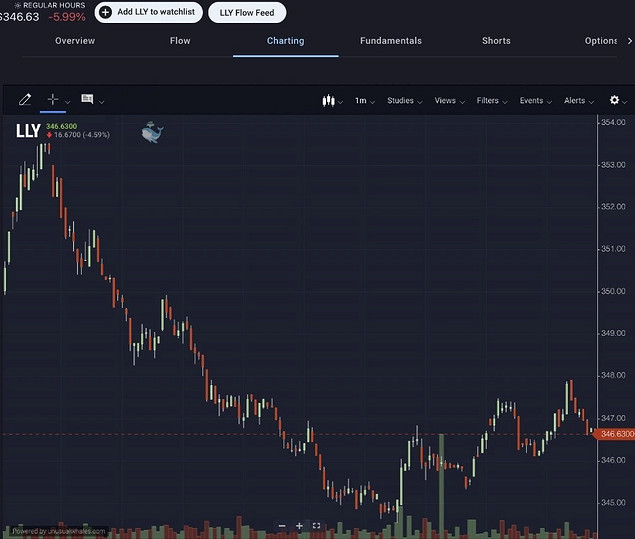The image size is (635, 539).
Task: Switch to the Flow tab
Action: (x=180, y=41)
